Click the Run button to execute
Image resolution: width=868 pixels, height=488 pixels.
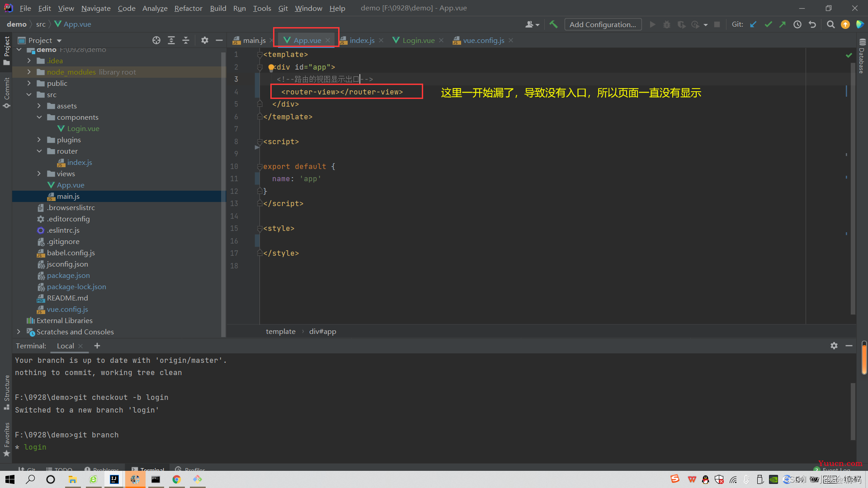click(653, 24)
